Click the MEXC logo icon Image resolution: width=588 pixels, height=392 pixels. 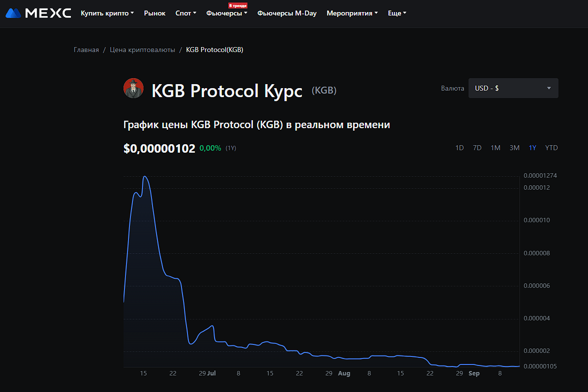pos(13,13)
